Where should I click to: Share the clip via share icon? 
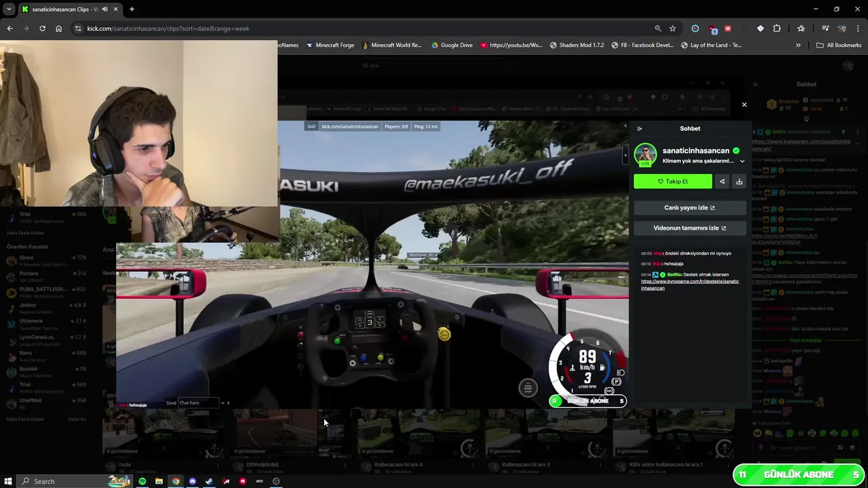(722, 182)
